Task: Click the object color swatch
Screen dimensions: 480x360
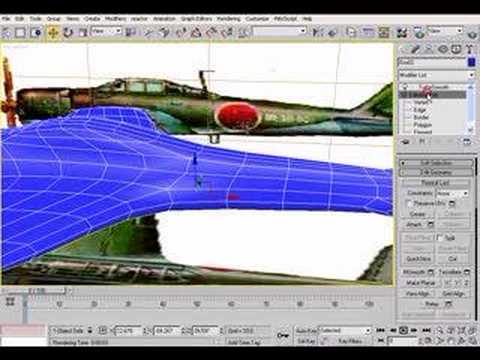Action: click(471, 62)
